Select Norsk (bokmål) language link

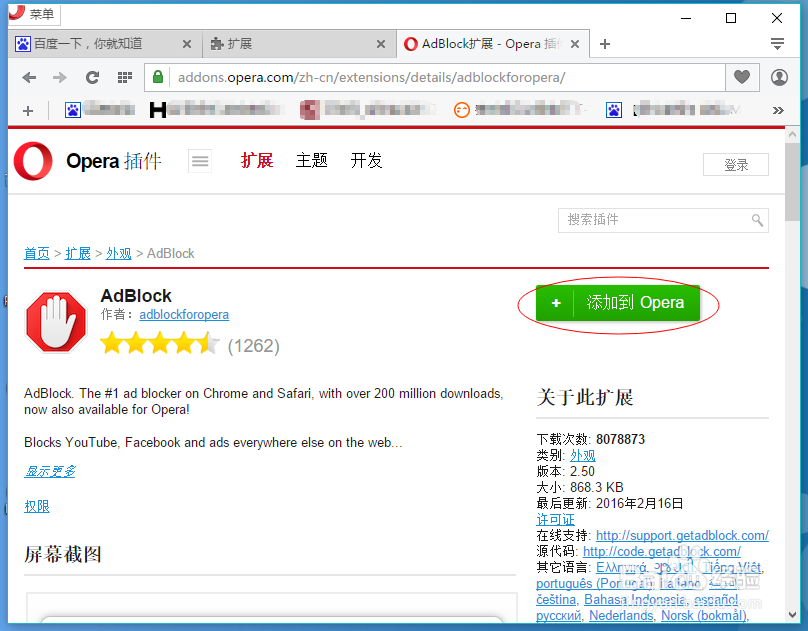coord(704,616)
